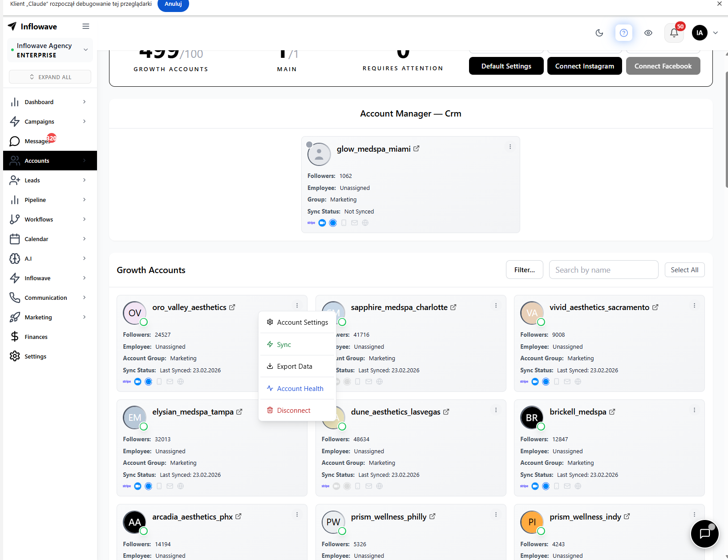Open the live chat bubble widget

[704, 533]
